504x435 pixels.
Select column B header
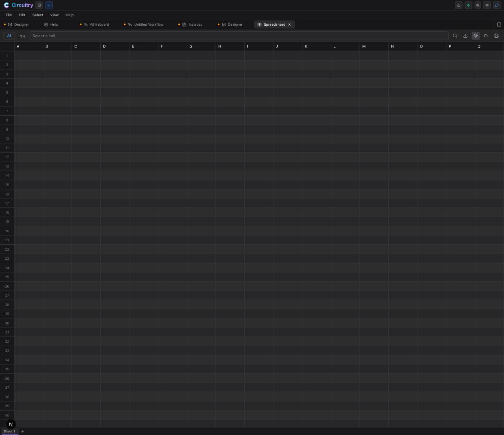click(57, 46)
